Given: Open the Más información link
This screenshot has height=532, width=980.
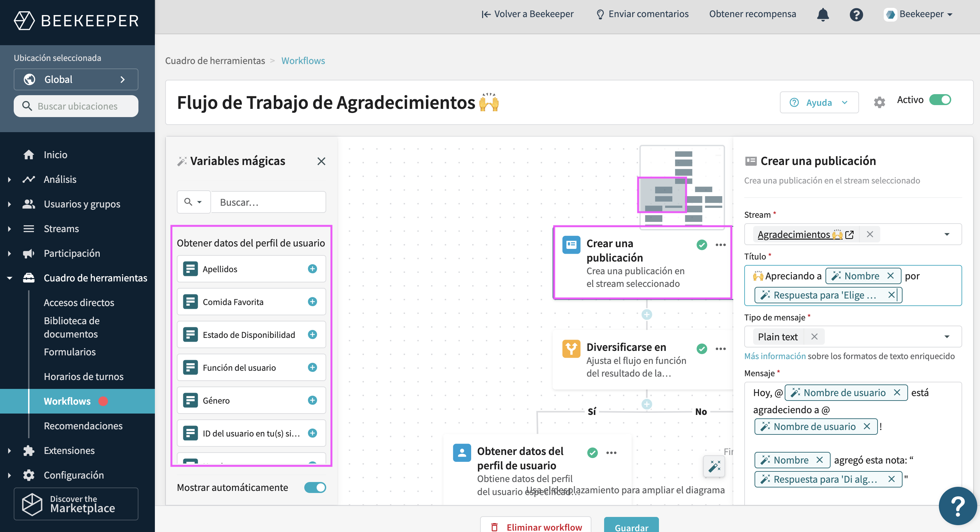Looking at the screenshot, I should tap(774, 356).
